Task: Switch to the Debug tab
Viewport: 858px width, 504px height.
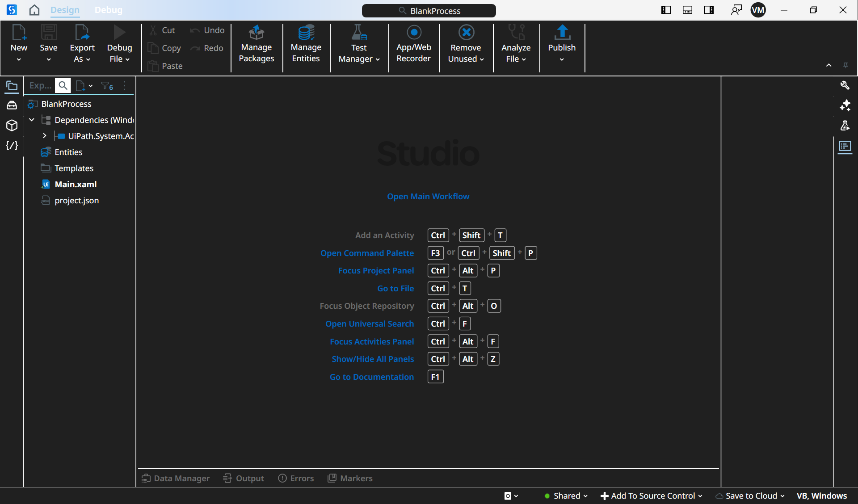Action: 108,10
